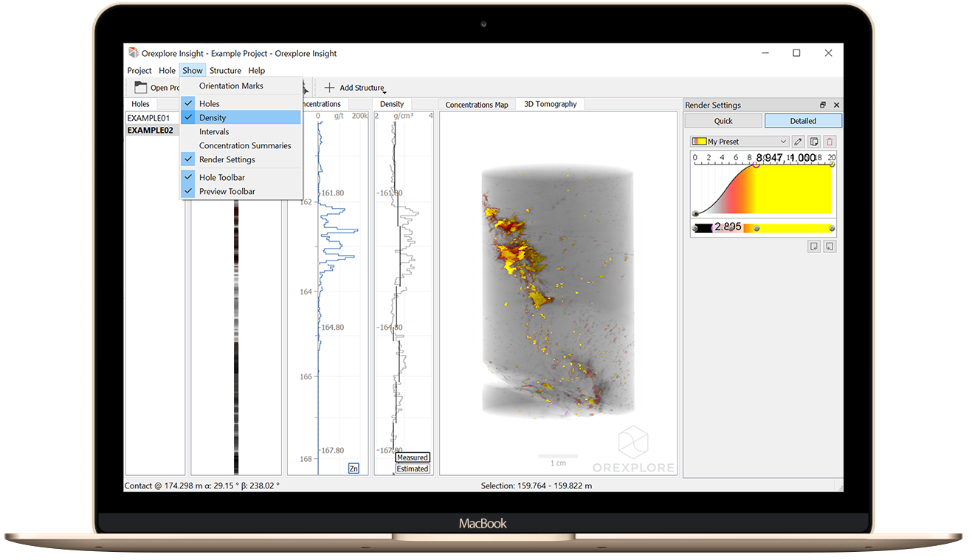Delete My Preset using the trash icon

coord(830,141)
